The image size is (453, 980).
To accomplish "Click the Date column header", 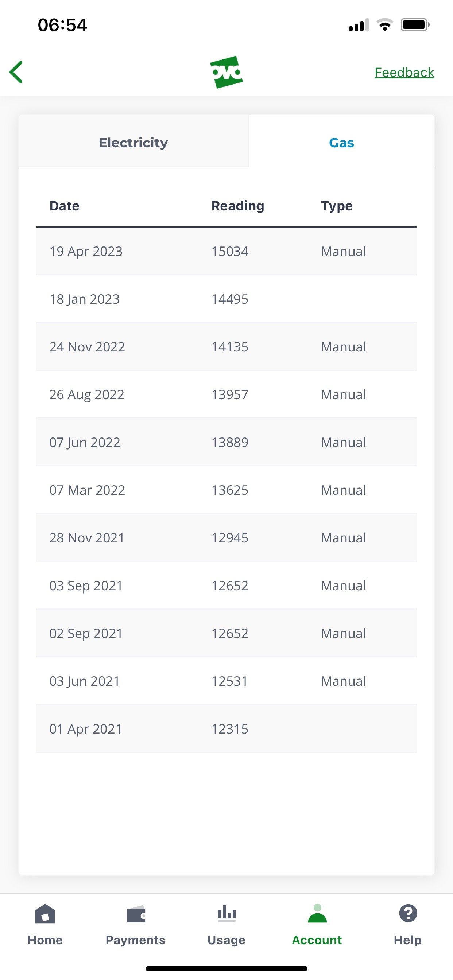I will click(64, 206).
